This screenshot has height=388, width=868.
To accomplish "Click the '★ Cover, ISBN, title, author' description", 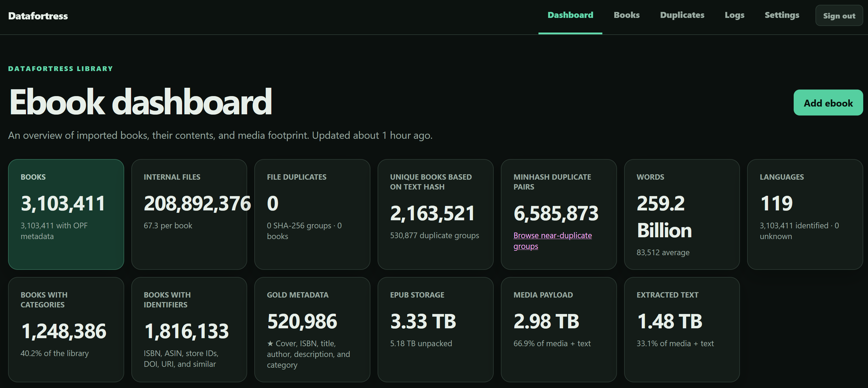I will 308,354.
